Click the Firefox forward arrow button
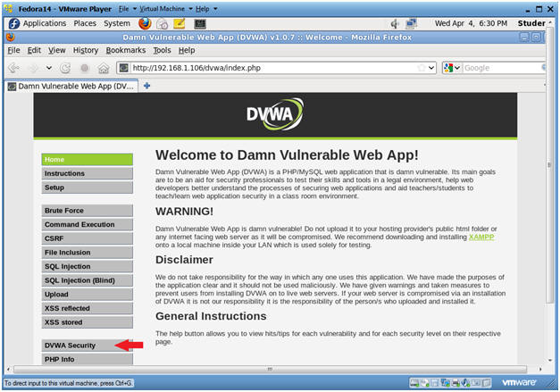The height and width of the screenshot is (392, 560). 33,68
